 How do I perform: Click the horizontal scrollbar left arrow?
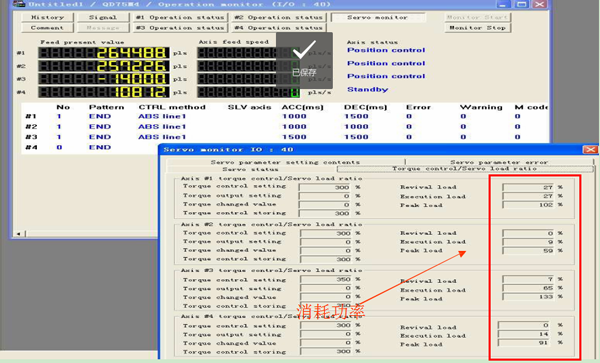18,233
